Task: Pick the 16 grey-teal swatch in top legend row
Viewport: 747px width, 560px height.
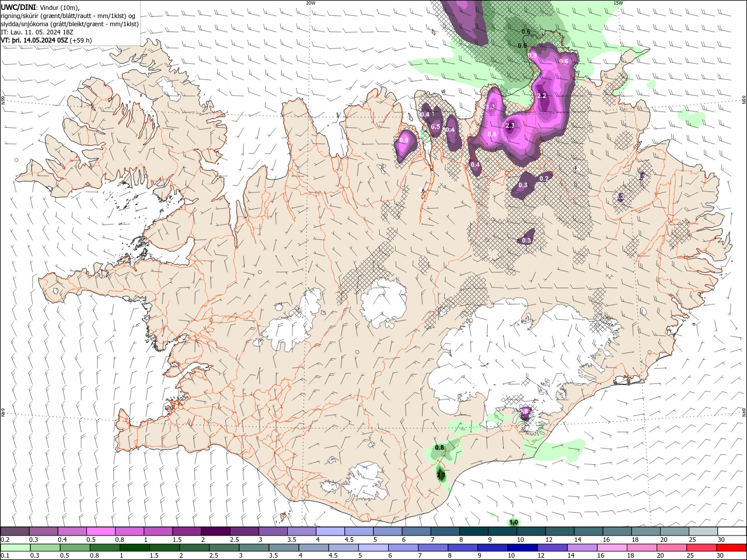Action: (617, 531)
